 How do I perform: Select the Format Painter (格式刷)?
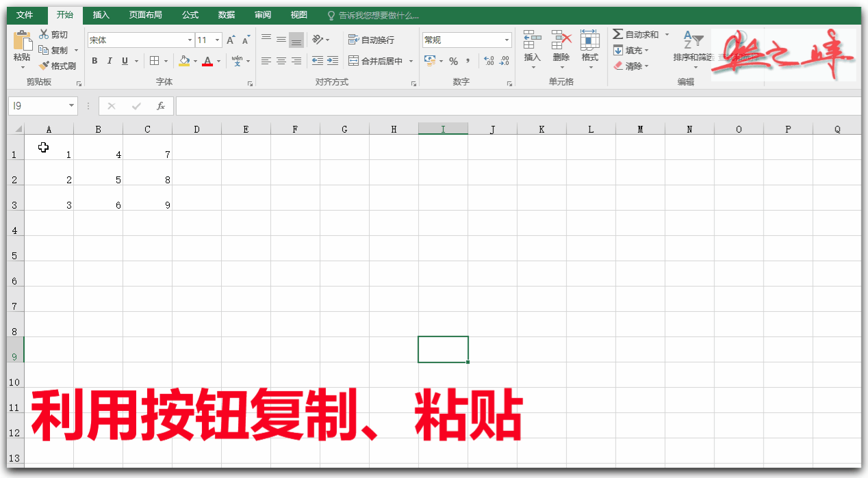coord(58,66)
